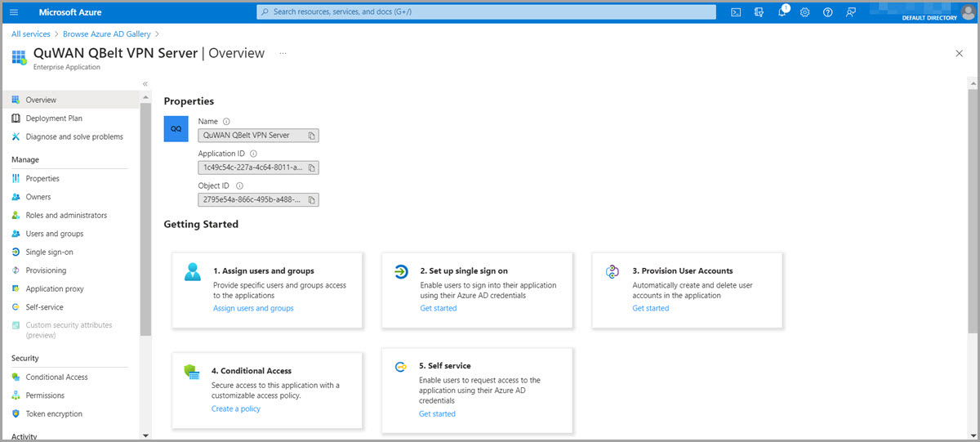Focus the Search resources, services, and docs box
This screenshot has width=980, height=442.
(x=486, y=12)
